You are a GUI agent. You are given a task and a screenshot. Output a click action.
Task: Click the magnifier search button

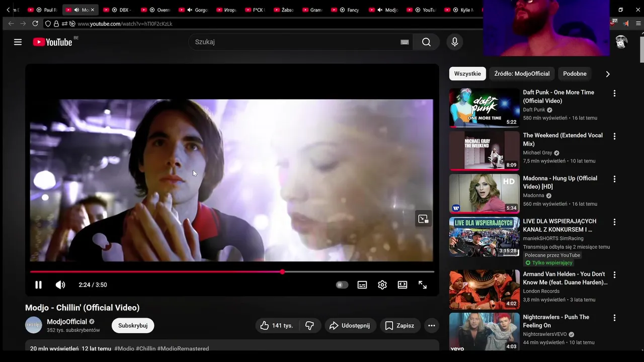[426, 42]
